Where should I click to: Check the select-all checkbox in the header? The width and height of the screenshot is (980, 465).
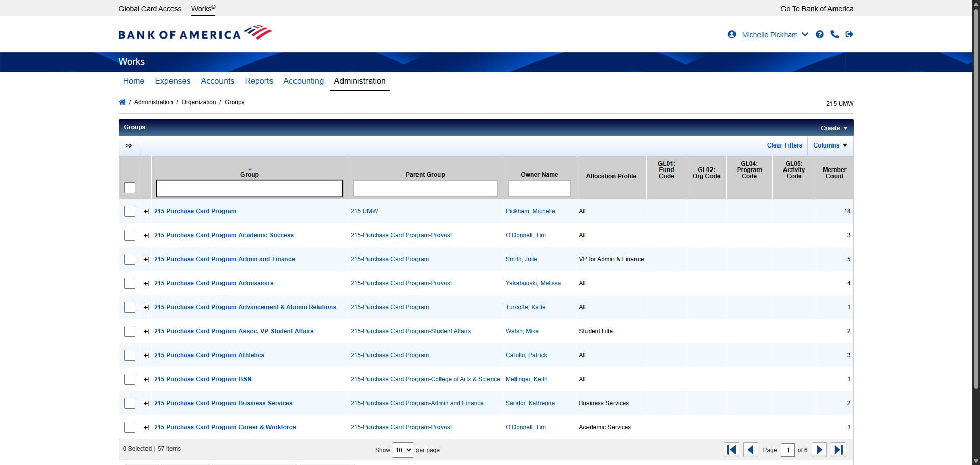(x=129, y=188)
